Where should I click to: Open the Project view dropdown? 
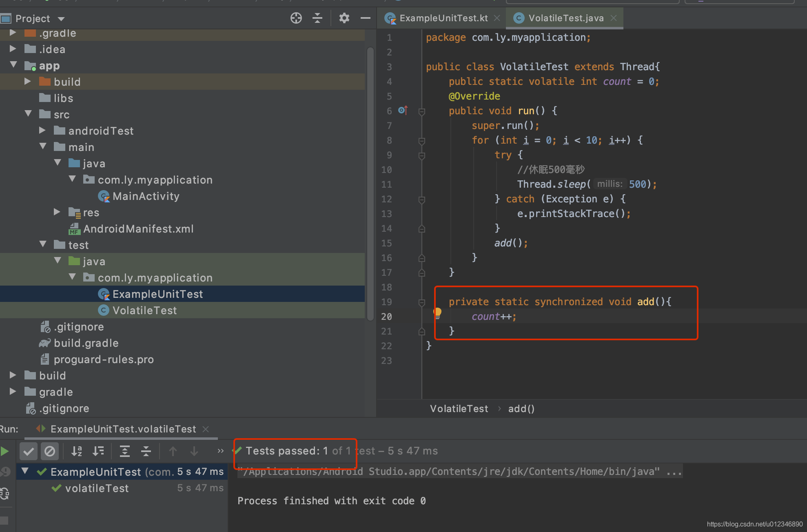(x=61, y=19)
